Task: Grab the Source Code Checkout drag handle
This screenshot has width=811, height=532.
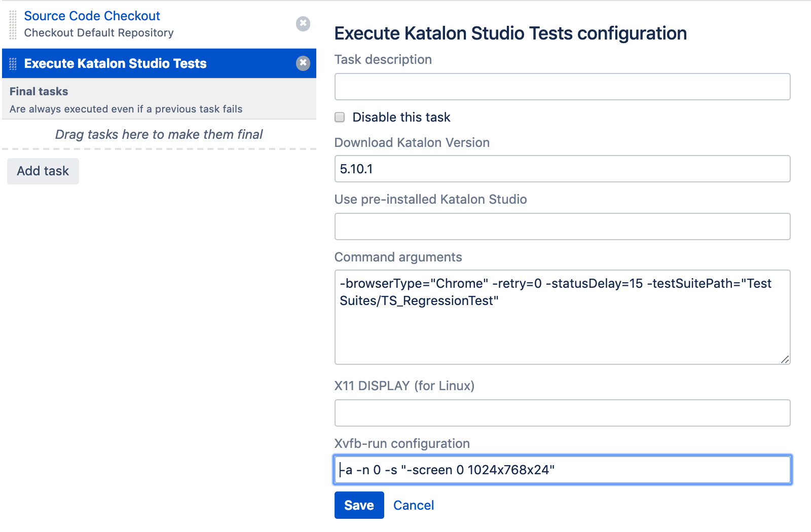Action: (x=13, y=24)
